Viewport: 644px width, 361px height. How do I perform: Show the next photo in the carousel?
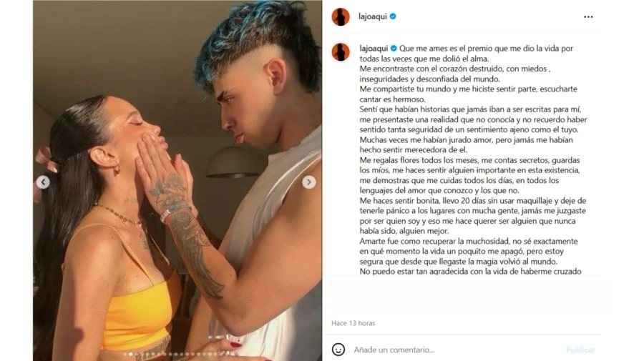pos(309,182)
